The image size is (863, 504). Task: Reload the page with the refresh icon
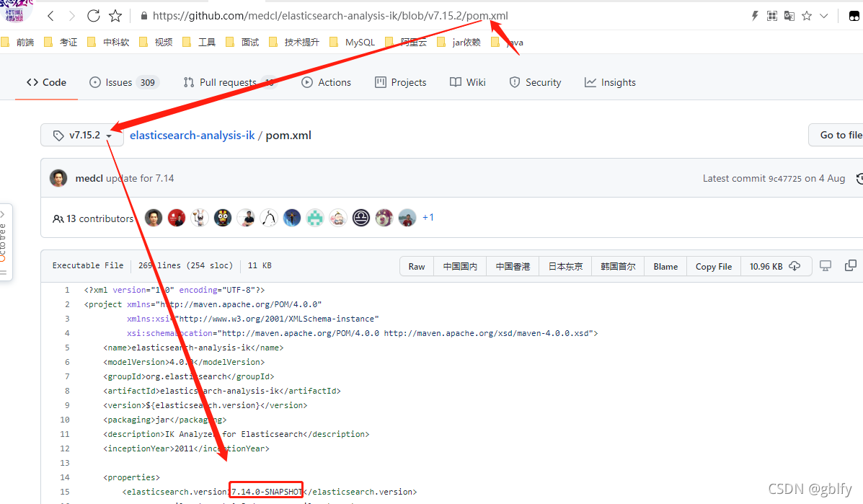93,16
